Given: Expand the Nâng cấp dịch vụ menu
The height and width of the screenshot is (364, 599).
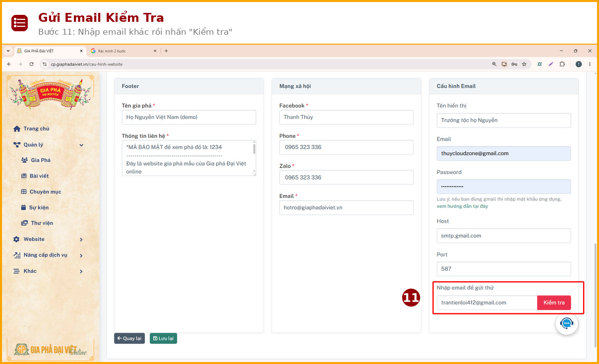Looking at the screenshot, I should point(49,255).
